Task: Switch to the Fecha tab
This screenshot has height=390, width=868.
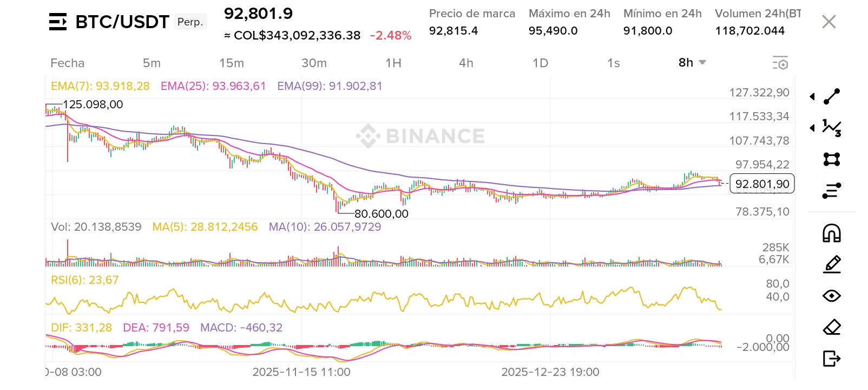Action: click(x=67, y=63)
